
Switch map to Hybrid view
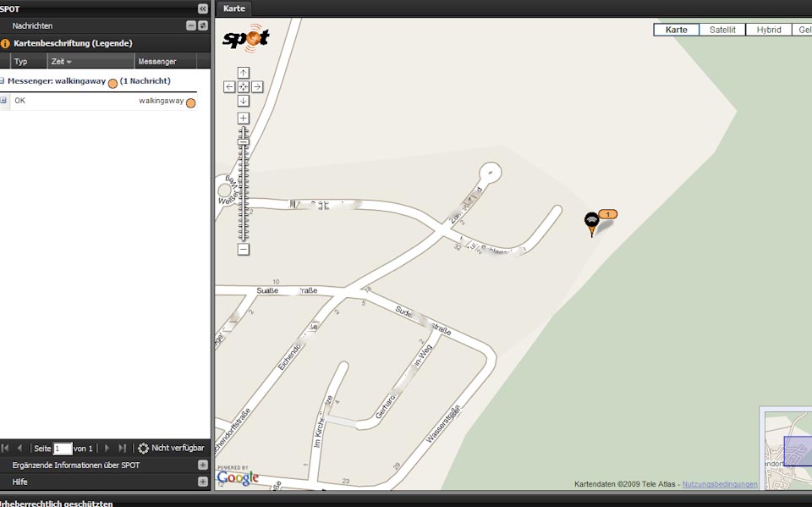click(x=768, y=30)
